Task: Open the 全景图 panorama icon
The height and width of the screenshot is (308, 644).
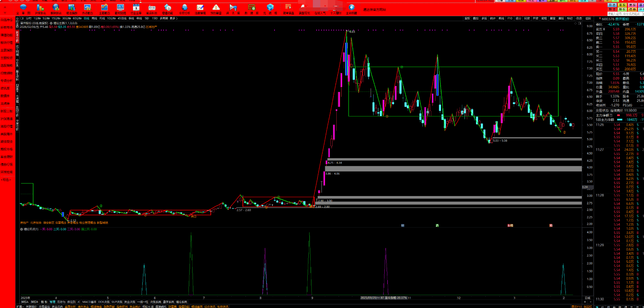Action: click(23, 9)
